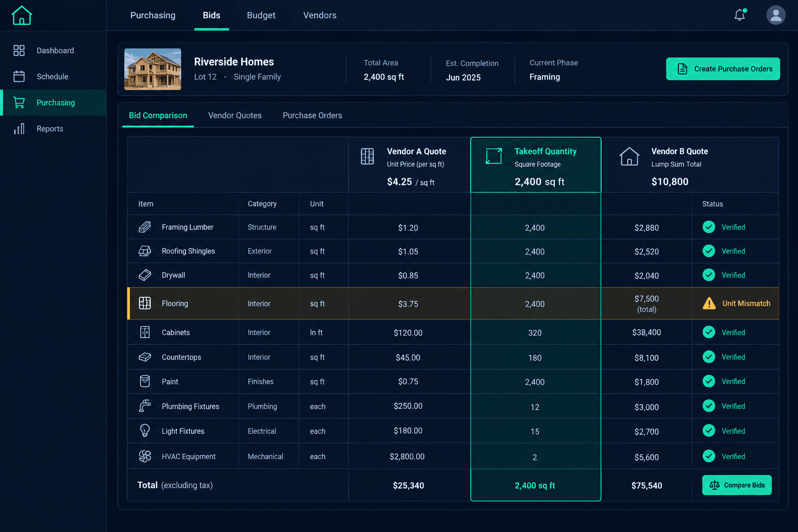Screen dimensions: 798x532
Task: Select the Bid Comparison sub-tab
Action: tap(158, 115)
